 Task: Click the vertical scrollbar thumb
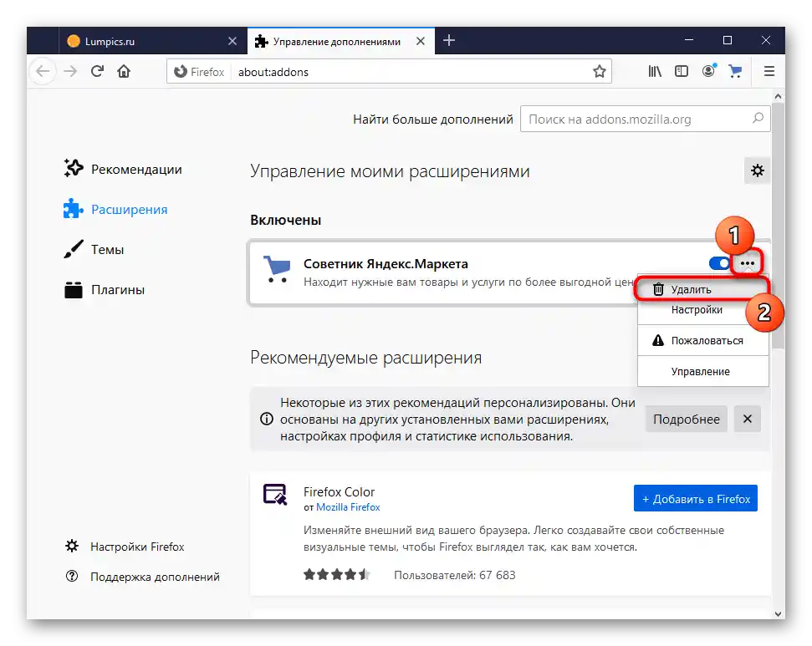click(x=778, y=226)
